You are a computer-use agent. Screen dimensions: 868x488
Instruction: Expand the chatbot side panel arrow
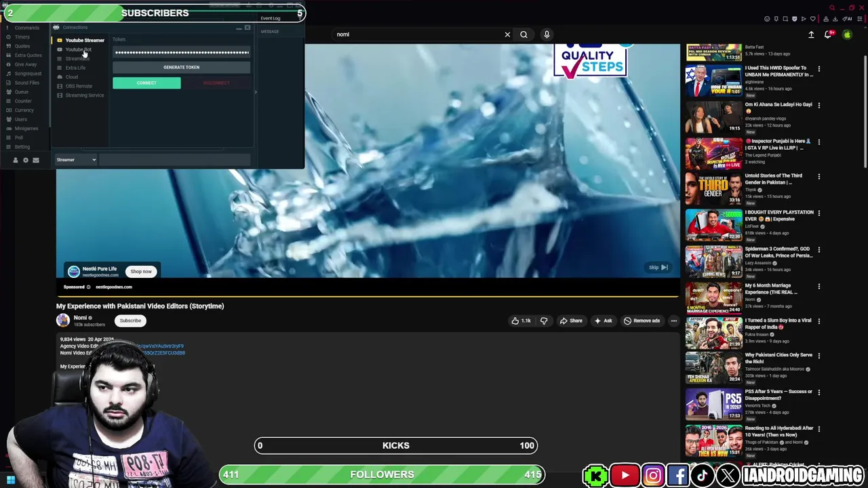256,92
